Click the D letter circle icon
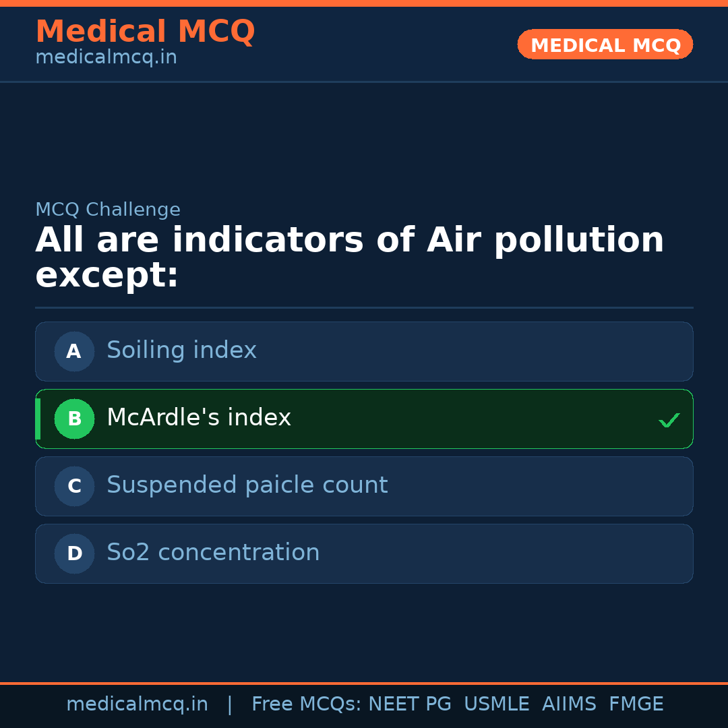The image size is (728, 728). [x=74, y=553]
